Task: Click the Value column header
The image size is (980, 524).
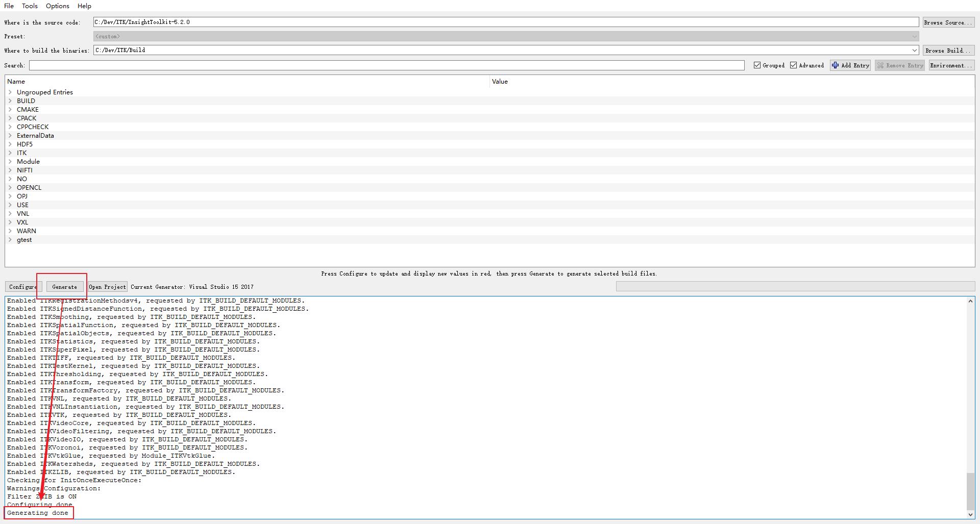Action: [x=732, y=82]
